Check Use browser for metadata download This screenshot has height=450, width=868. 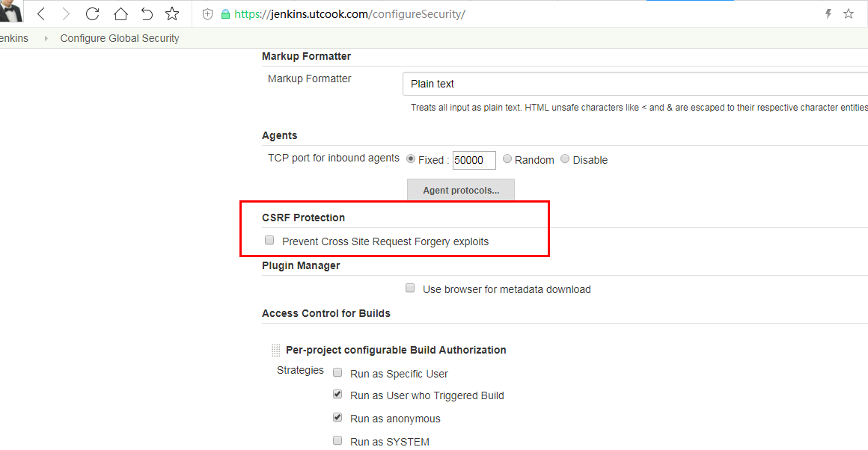[x=410, y=288]
